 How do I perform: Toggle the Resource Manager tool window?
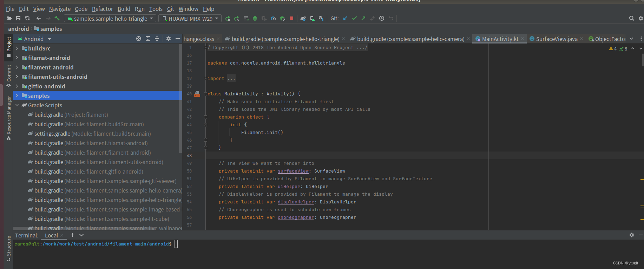(9, 119)
